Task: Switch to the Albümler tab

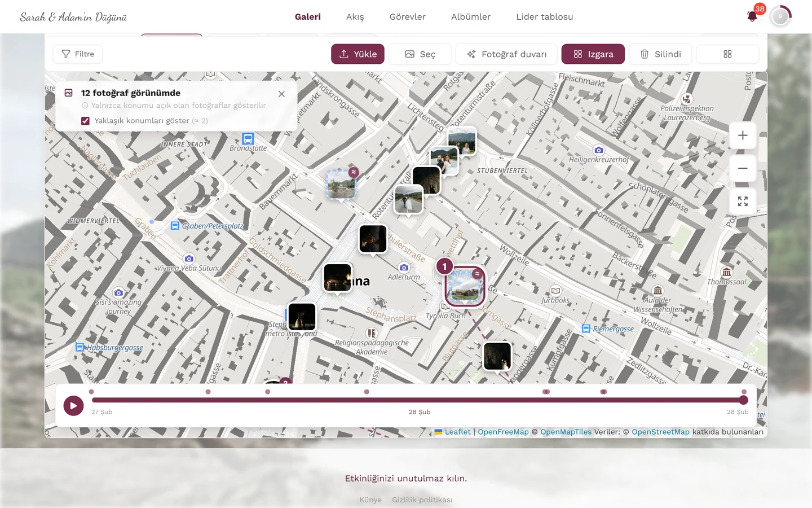Action: pyautogui.click(x=471, y=17)
